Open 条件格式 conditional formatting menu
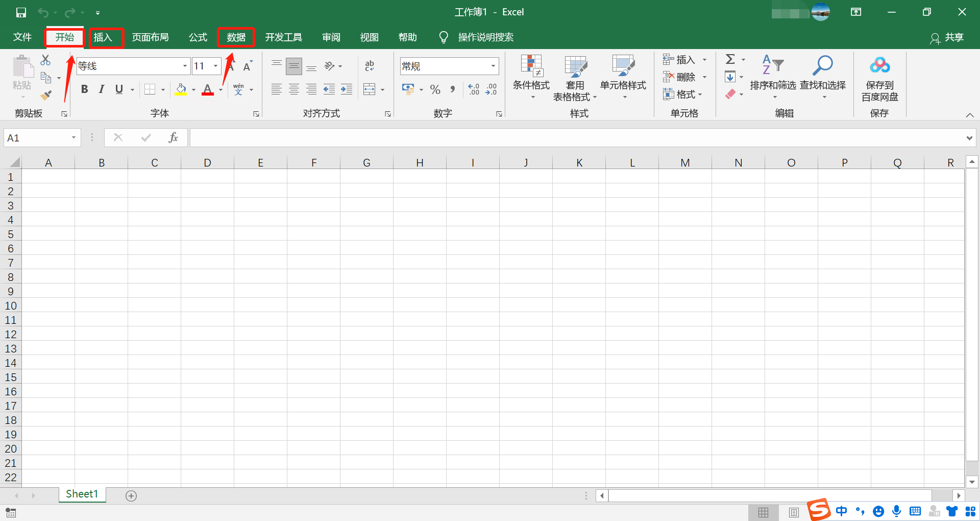 tap(531, 77)
